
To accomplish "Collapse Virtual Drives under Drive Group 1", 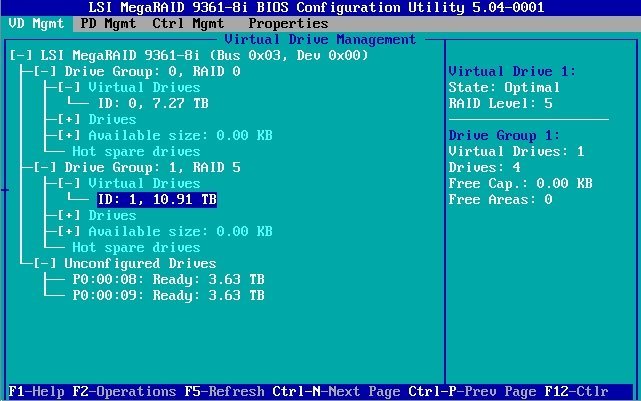I will pos(69,184).
